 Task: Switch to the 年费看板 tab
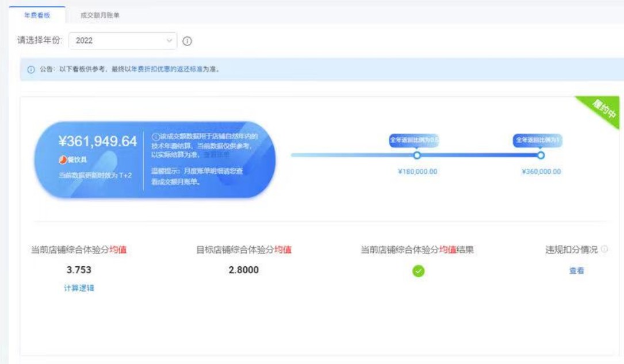37,15
